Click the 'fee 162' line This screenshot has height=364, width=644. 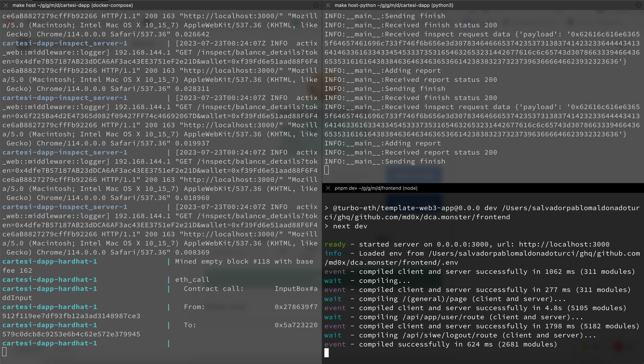(x=17, y=271)
